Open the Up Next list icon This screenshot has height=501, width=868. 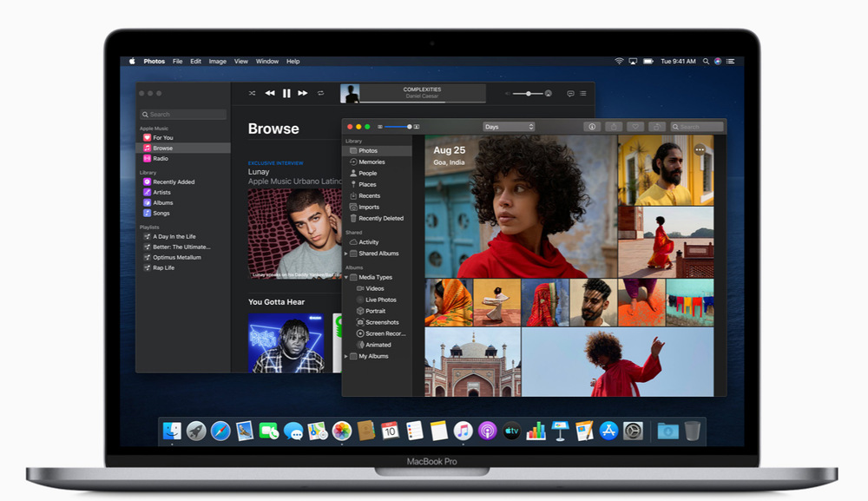point(583,94)
